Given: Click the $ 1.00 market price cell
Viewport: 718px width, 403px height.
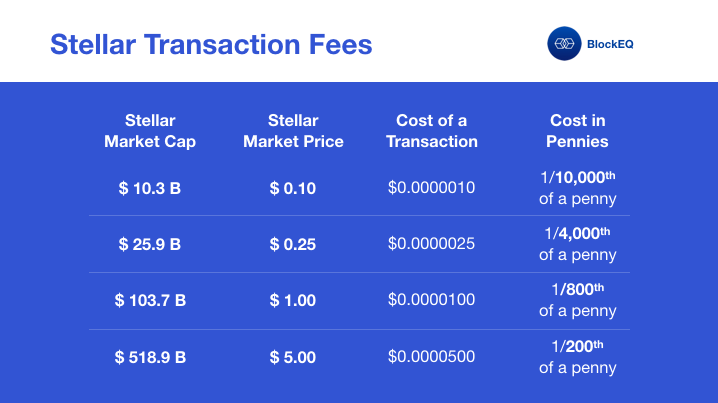Looking at the screenshot, I should coord(292,300).
